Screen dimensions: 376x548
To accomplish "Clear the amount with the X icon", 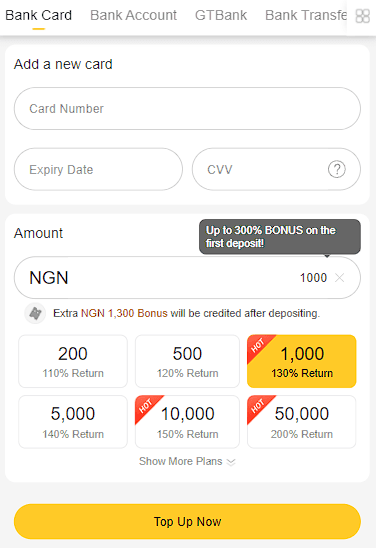I will pos(339,278).
